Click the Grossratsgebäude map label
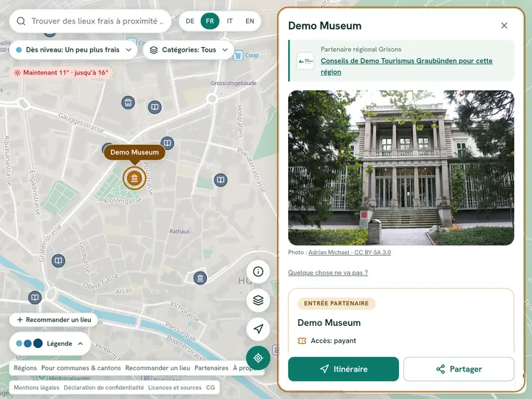This screenshot has width=532, height=399. click(233, 83)
